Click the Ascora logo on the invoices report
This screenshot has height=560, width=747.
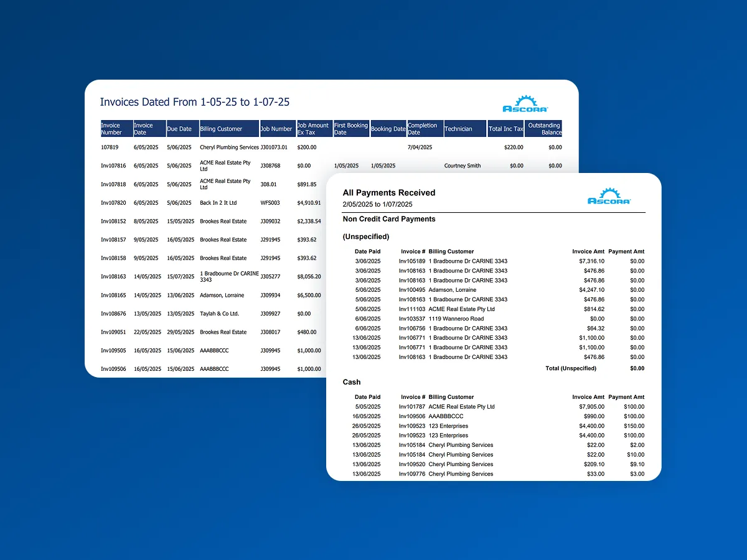(525, 103)
